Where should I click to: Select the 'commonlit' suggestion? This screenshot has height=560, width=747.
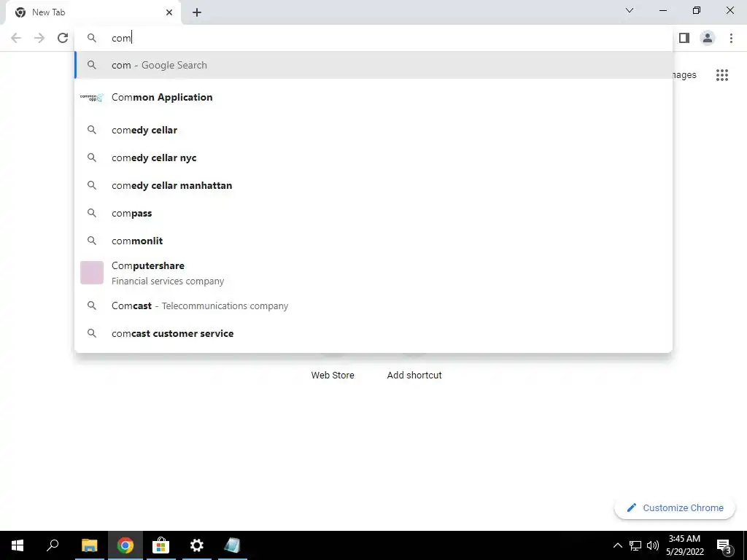pos(373,241)
